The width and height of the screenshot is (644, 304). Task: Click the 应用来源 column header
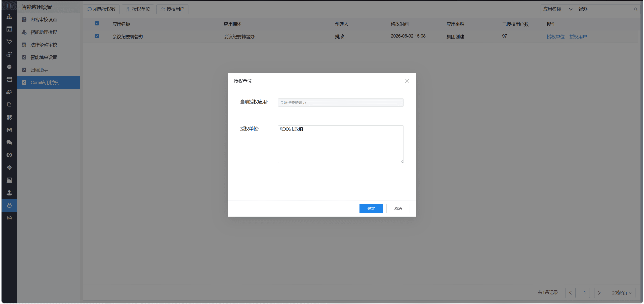(x=455, y=24)
